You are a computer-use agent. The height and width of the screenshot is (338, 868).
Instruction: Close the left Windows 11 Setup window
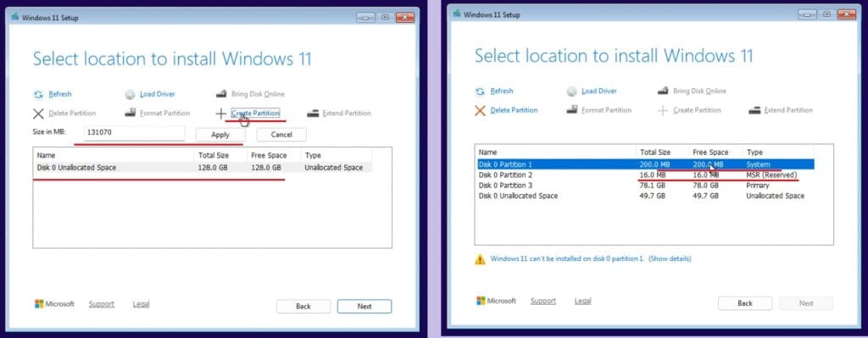point(405,17)
